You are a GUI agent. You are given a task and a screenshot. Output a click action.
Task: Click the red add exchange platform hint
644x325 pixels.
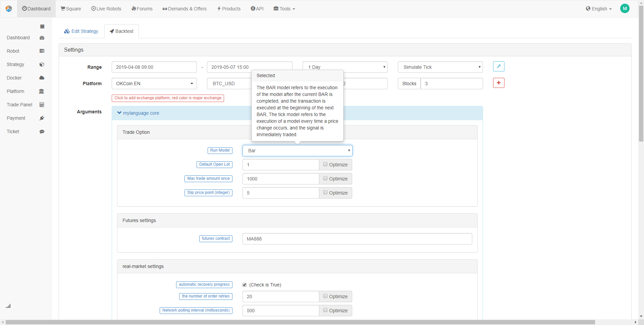pyautogui.click(x=168, y=98)
